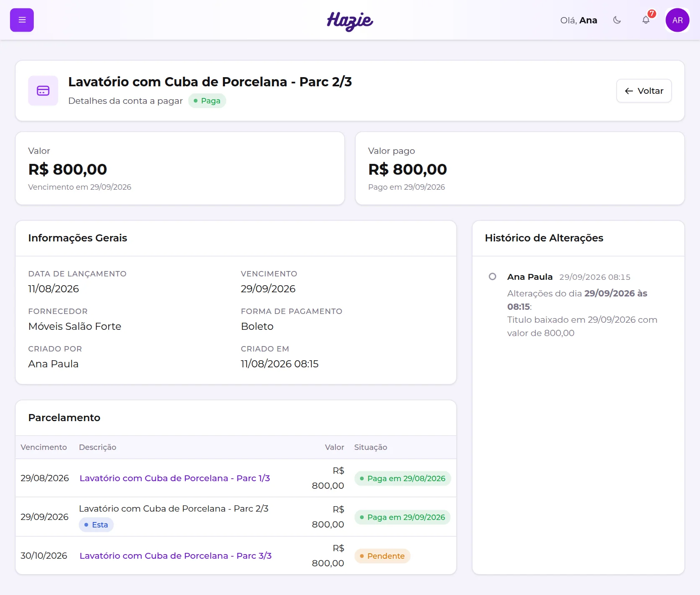
Task: Click Vencimento em 29/09/2026 under Valor
Action: click(x=80, y=187)
